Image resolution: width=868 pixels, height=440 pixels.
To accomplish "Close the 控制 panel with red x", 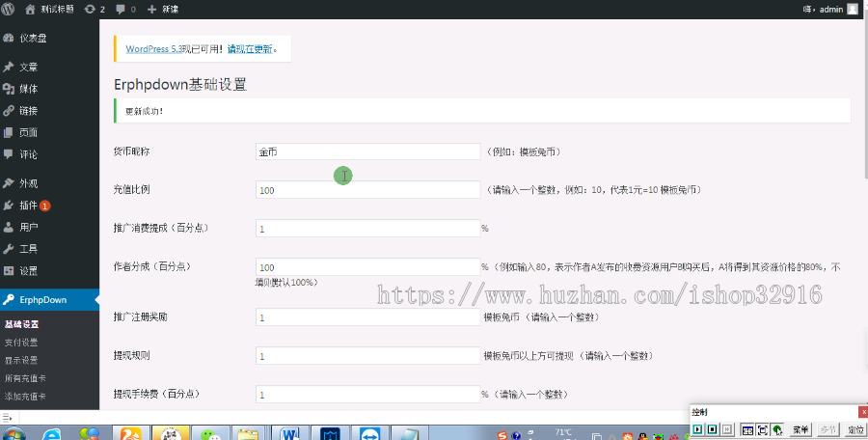I will pyautogui.click(x=863, y=412).
